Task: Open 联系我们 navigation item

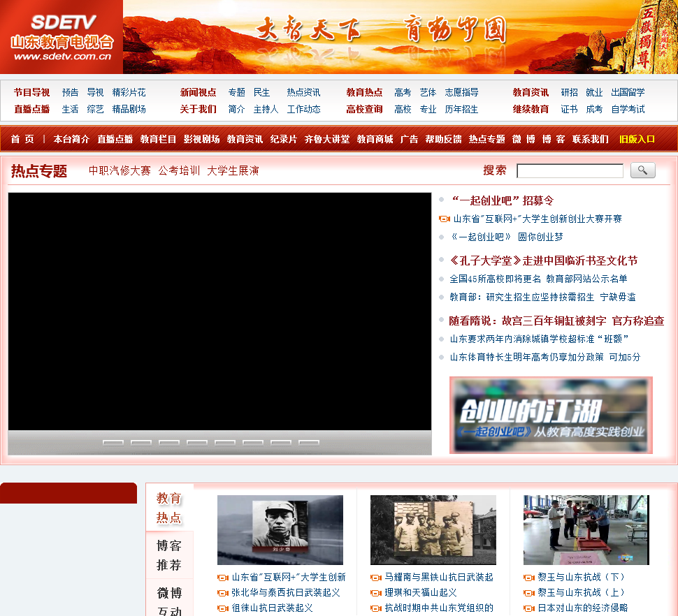Action: pyautogui.click(x=590, y=139)
